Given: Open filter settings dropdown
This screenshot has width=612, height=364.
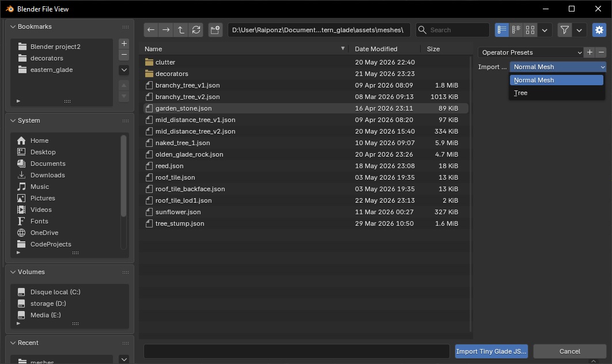Looking at the screenshot, I should click(x=579, y=30).
